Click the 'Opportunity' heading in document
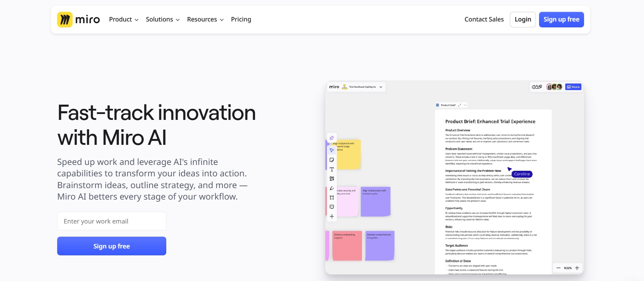Image resolution: width=644 pixels, height=281 pixels. tap(454, 208)
